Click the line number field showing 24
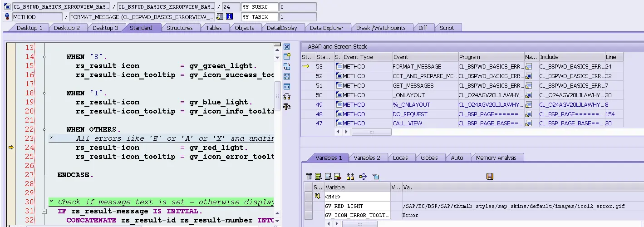Viewport: 644px width, 227px height. click(x=231, y=7)
